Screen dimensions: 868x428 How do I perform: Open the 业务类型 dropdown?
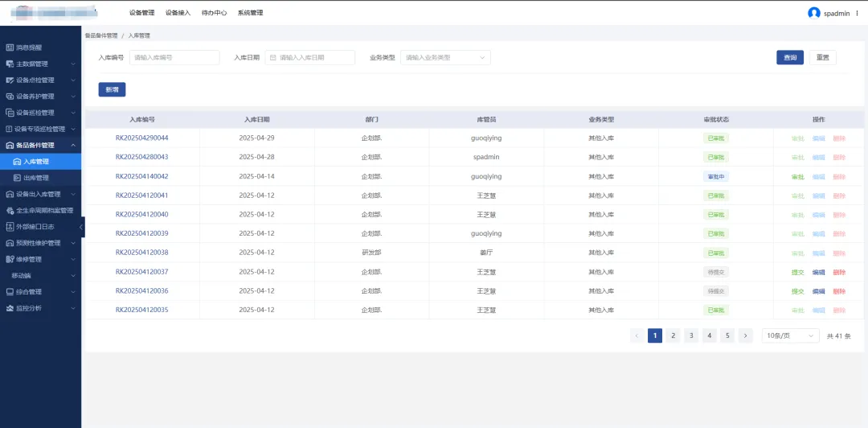pyautogui.click(x=445, y=58)
